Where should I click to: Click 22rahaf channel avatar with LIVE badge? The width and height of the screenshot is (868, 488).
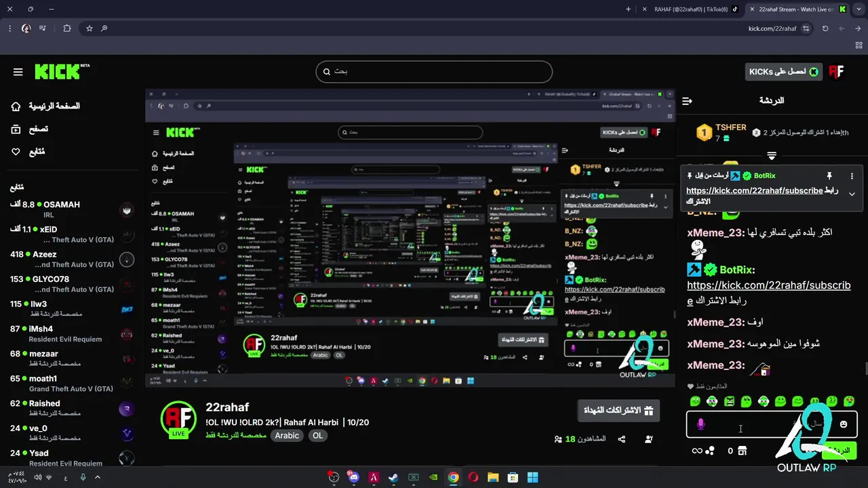(x=178, y=419)
